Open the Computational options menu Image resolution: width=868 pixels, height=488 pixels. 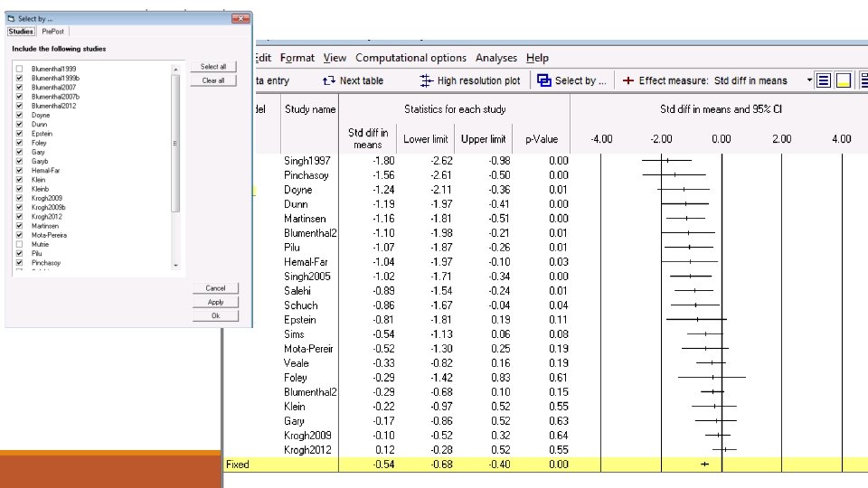tap(410, 58)
